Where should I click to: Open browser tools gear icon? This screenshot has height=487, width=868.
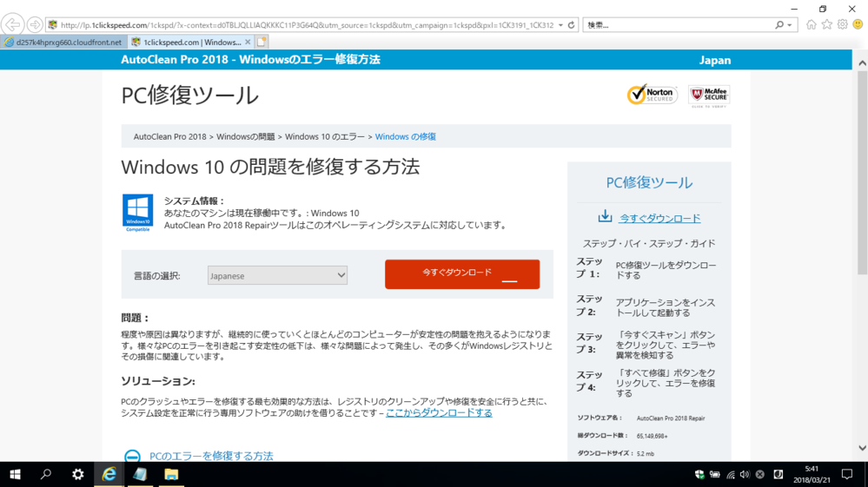click(843, 25)
